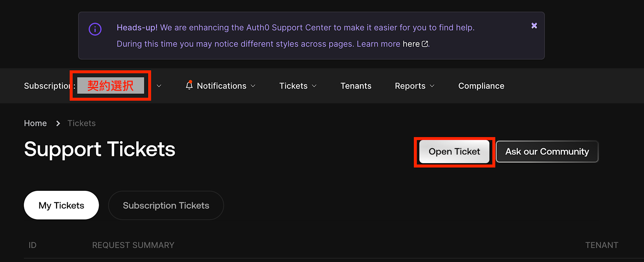Switch to the Subscription Tickets tab

click(166, 205)
